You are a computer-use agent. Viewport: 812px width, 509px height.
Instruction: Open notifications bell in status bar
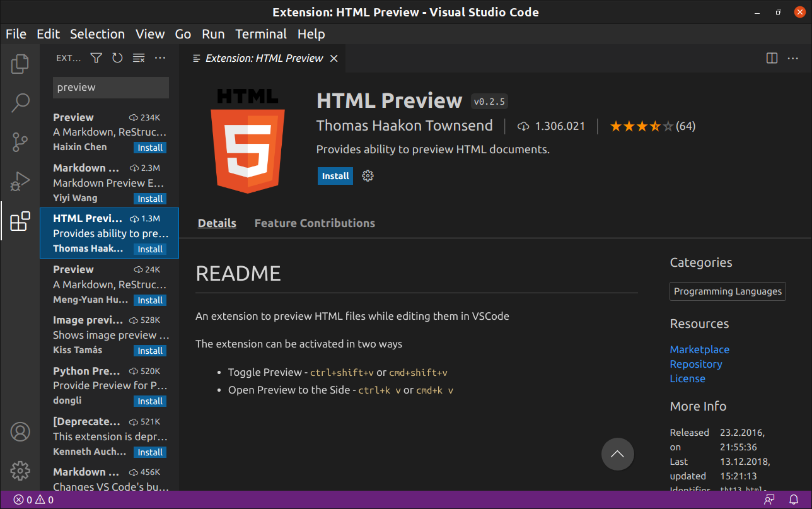[794, 500]
